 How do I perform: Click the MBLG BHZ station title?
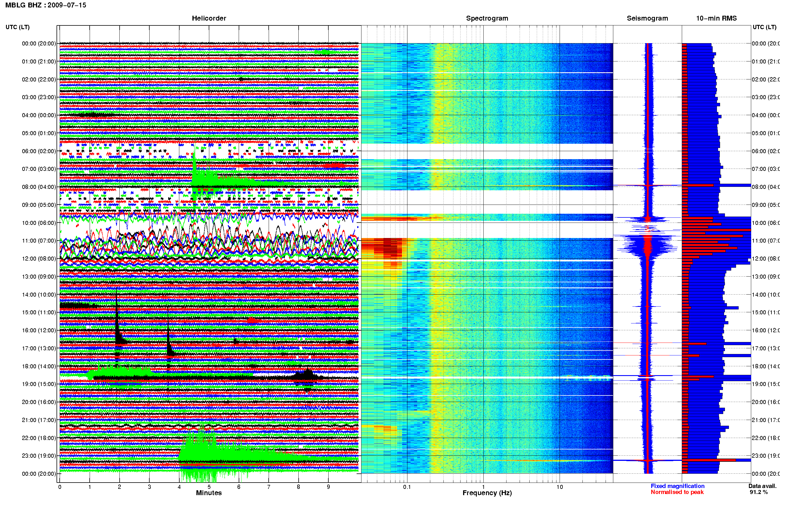46,5
